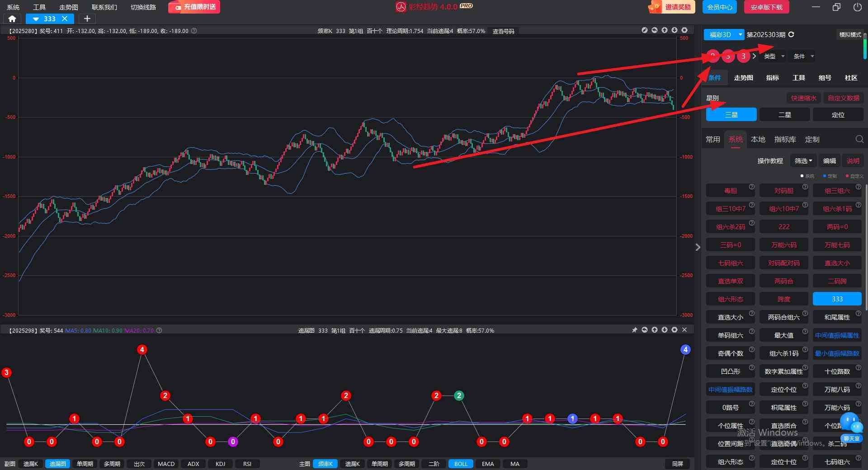Refresh the current issue 第2025303期
This screenshot has width=868, height=470.
click(x=791, y=35)
